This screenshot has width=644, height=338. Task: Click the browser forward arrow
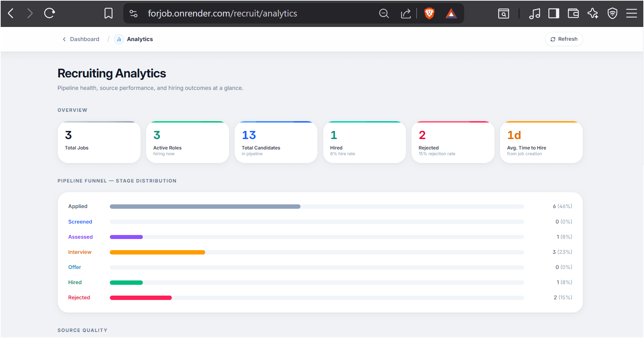[30, 13]
